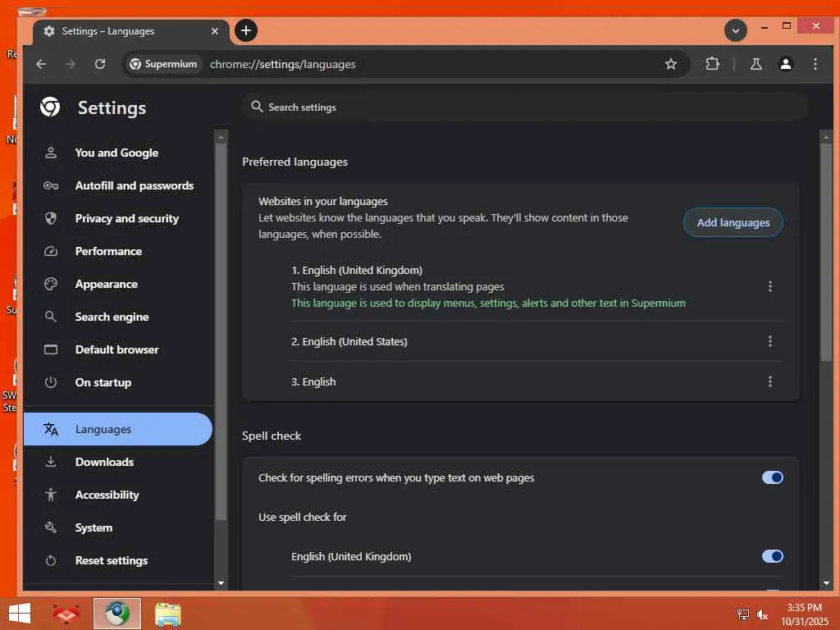Click the speedometer Performance icon
This screenshot has width=840, height=630.
pos(51,251)
